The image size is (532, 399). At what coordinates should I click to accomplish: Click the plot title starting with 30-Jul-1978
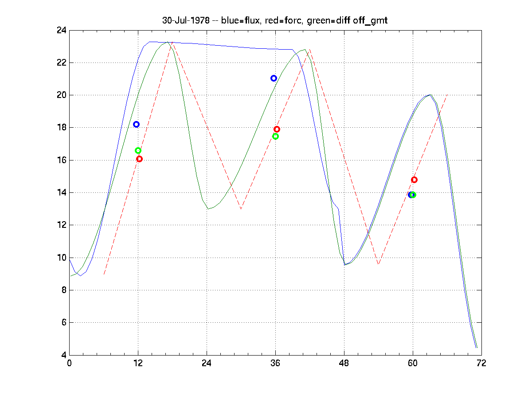(x=275, y=20)
